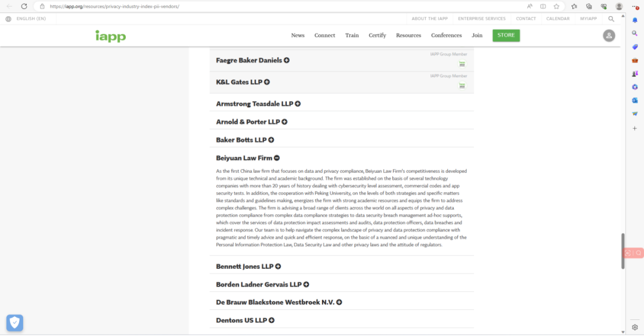Expand the K&L Gates LLP entry

point(267,82)
